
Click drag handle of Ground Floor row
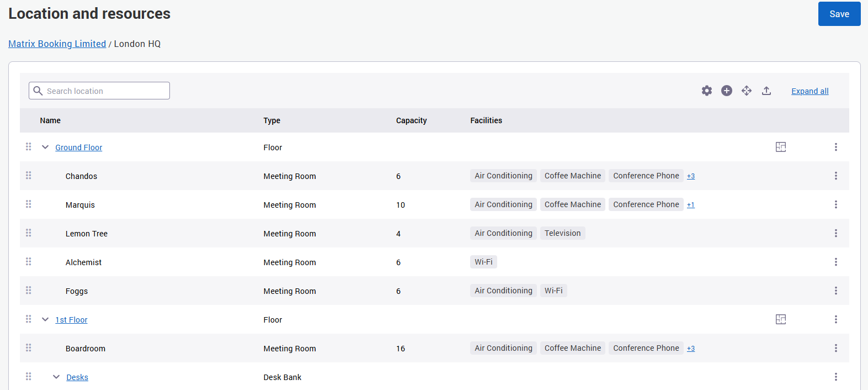click(x=29, y=146)
